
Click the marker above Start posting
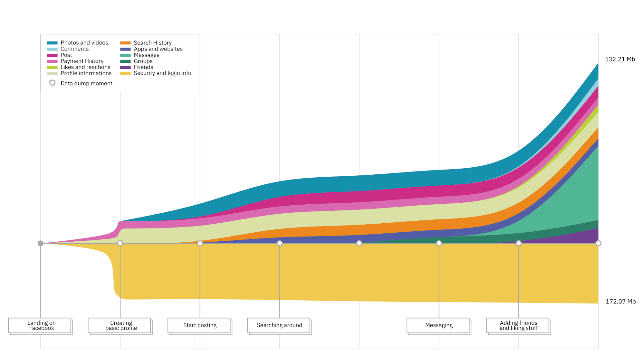tap(200, 243)
